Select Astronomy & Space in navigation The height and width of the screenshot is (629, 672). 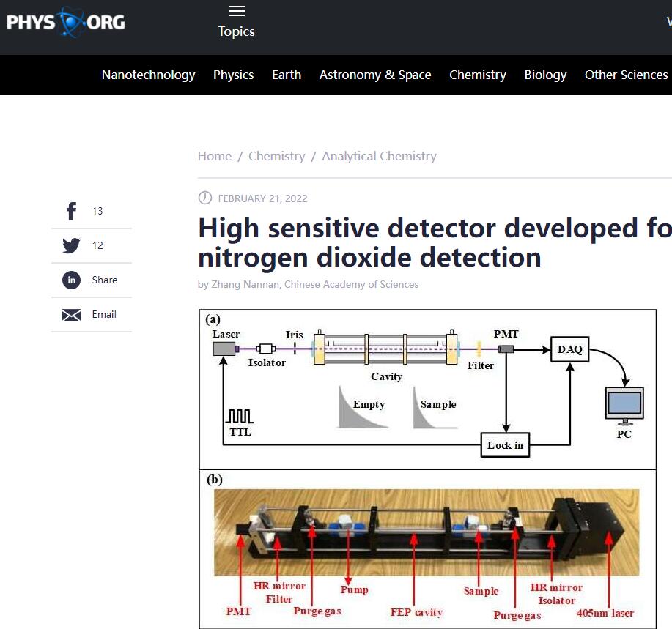(375, 75)
